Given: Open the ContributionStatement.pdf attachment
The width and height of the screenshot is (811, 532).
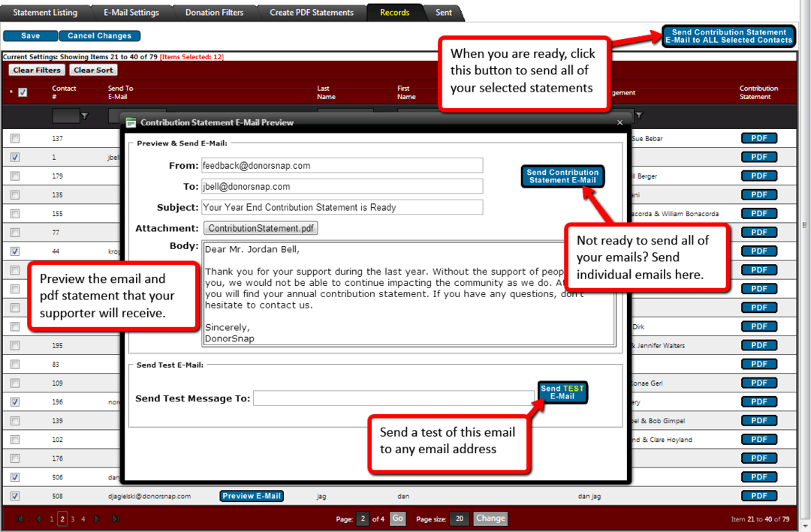Looking at the screenshot, I should [x=261, y=228].
